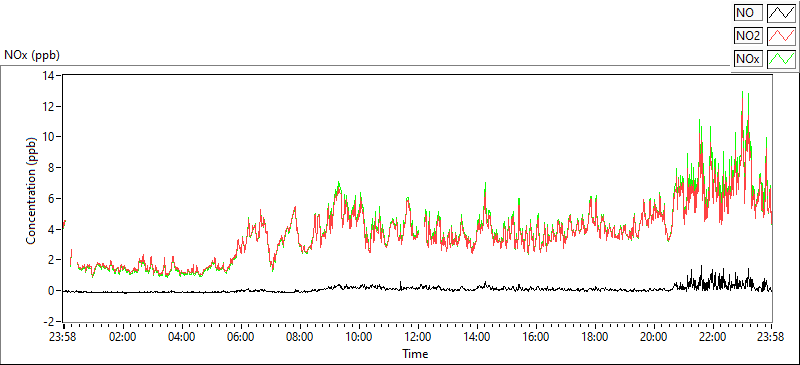Select the NO legend label
The width and height of the screenshot is (800, 365).
(x=748, y=13)
